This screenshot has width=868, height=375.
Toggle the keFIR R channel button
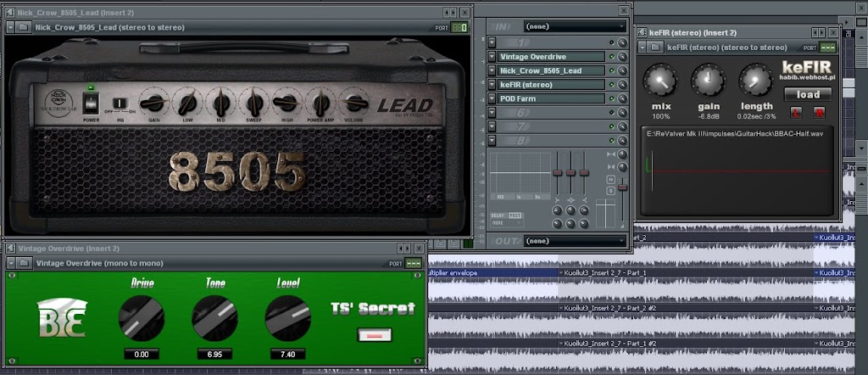point(819,113)
